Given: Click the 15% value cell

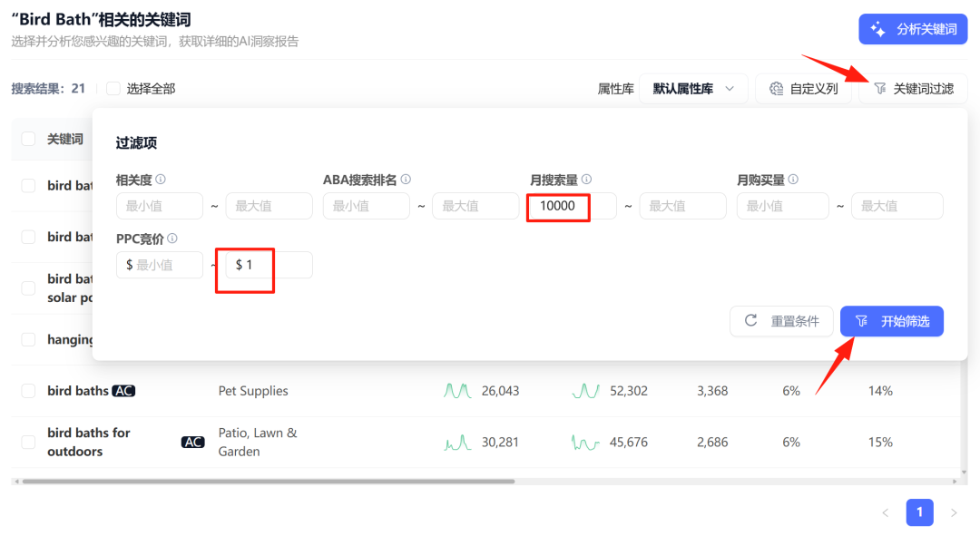Looking at the screenshot, I should (880, 443).
